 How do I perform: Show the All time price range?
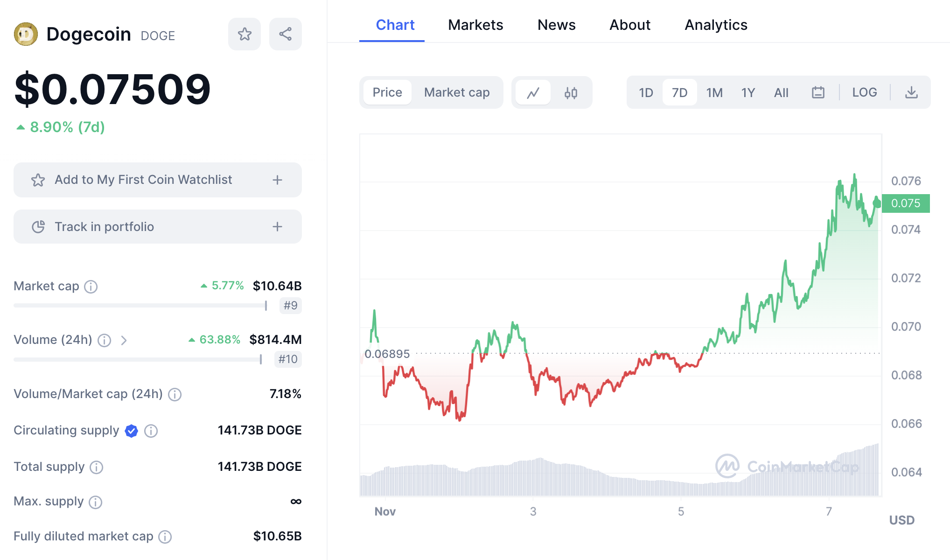pyautogui.click(x=781, y=92)
